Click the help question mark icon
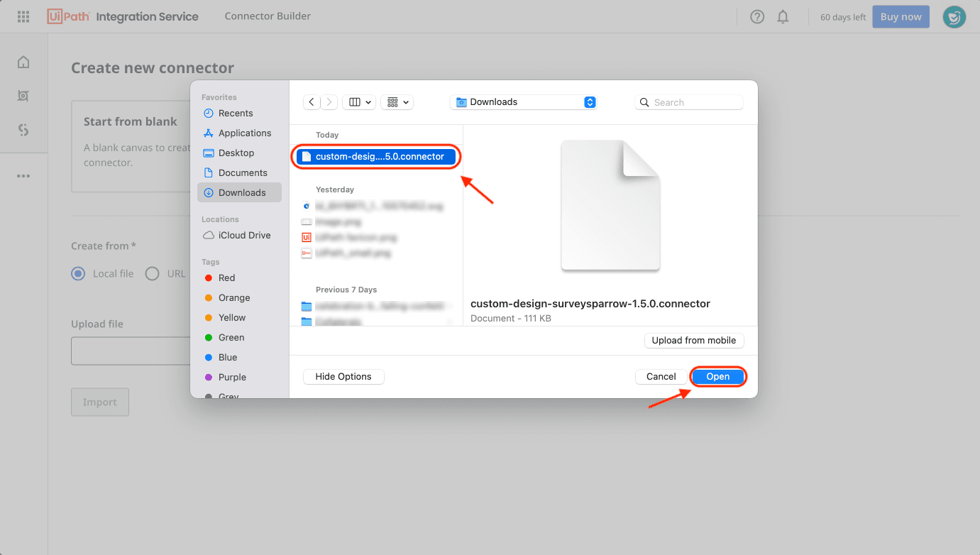980x555 pixels. click(757, 16)
